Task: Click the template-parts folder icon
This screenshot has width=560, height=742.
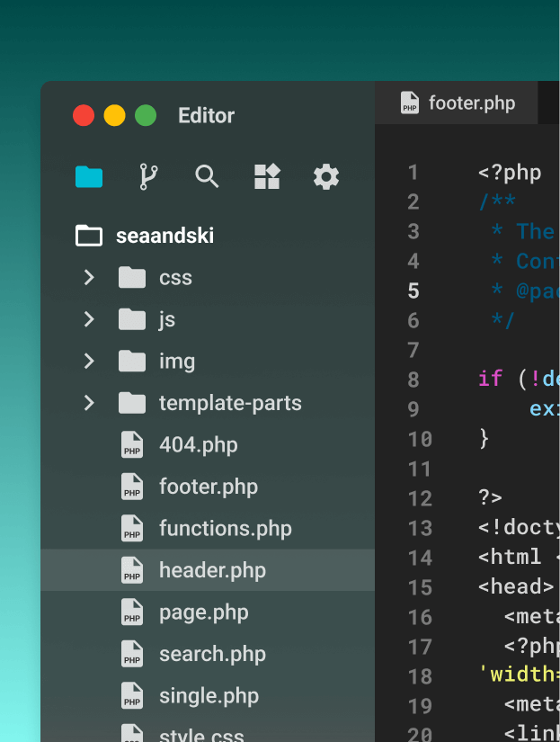Action: coord(132,403)
